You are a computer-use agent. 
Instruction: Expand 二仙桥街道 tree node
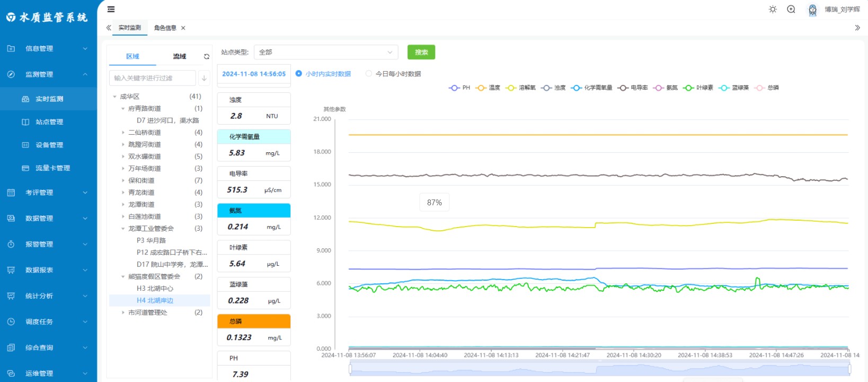point(123,133)
